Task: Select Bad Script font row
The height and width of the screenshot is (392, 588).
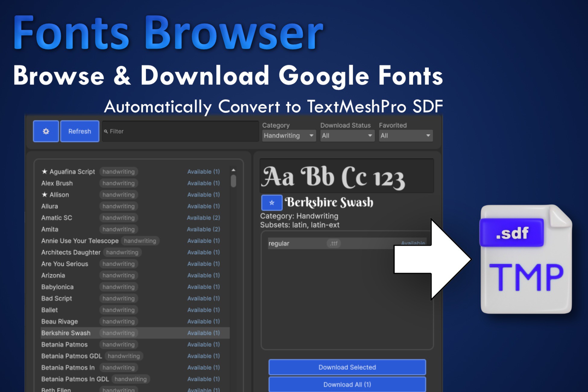Action: coord(135,298)
